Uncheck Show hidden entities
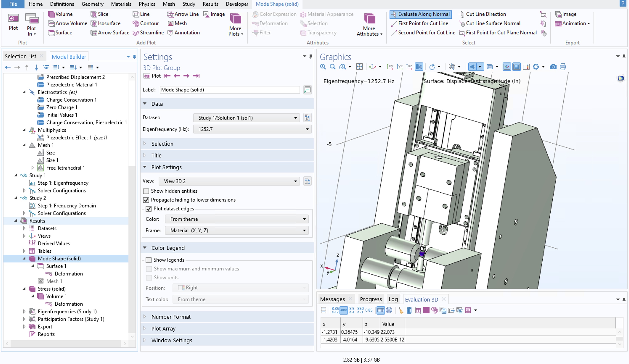Image resolution: width=629 pixels, height=364 pixels. click(146, 191)
